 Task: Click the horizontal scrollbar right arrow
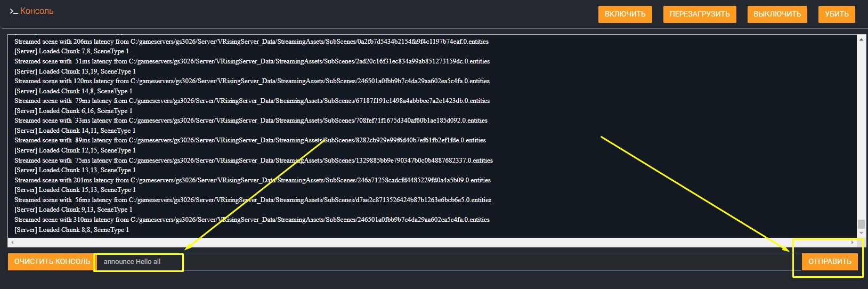852,243
